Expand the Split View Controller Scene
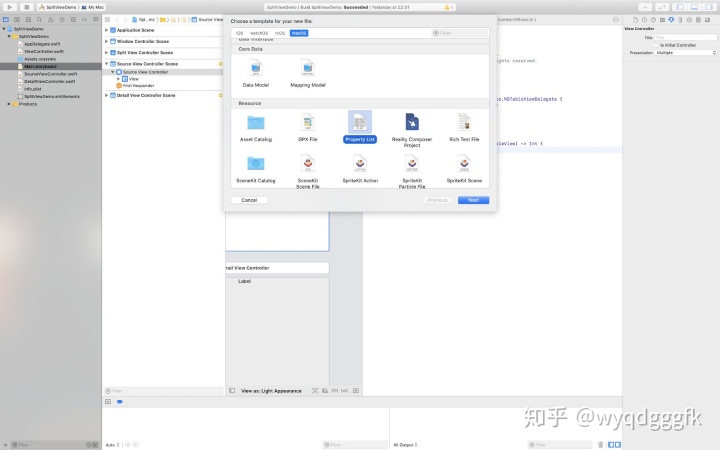 107,52
